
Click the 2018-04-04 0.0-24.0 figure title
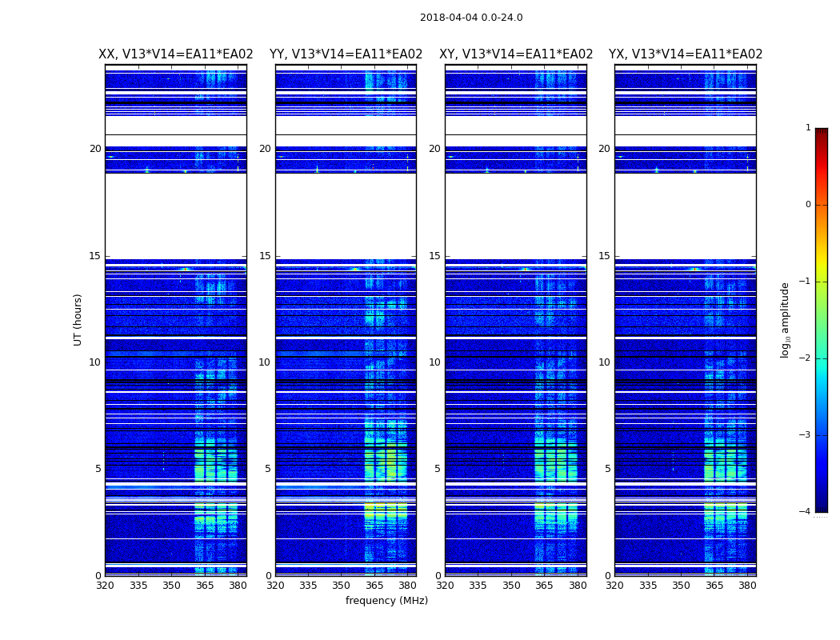coord(471,18)
